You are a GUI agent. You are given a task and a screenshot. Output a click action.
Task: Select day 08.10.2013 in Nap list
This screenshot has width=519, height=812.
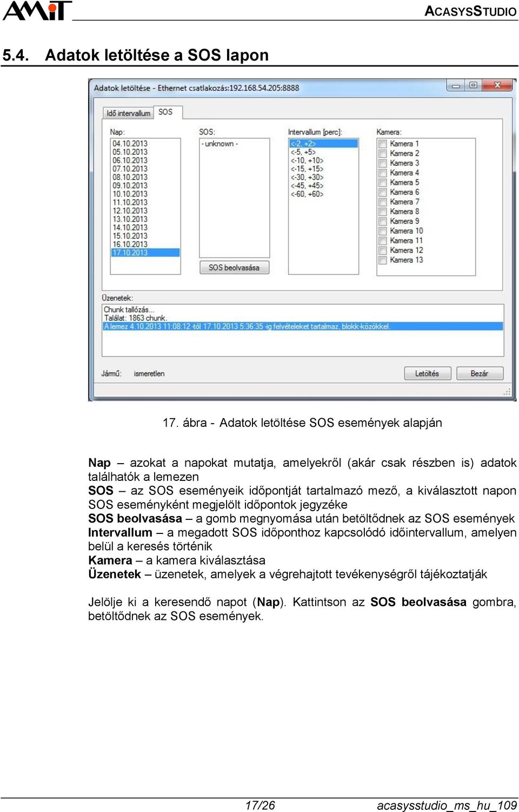pos(145,177)
